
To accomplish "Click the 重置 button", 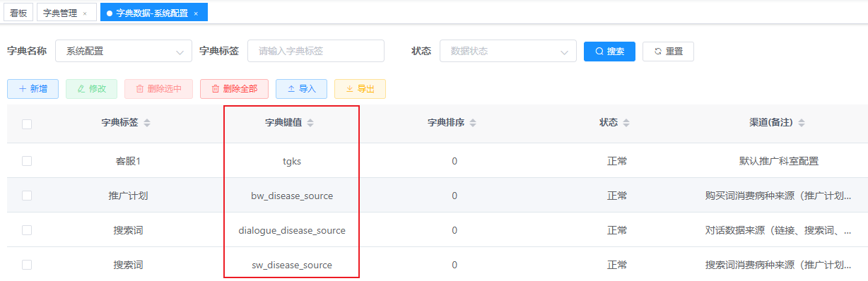I will (x=668, y=52).
